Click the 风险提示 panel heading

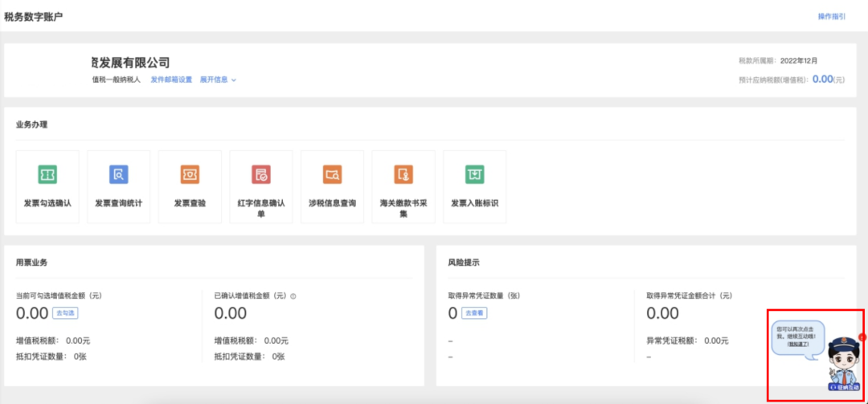464,263
